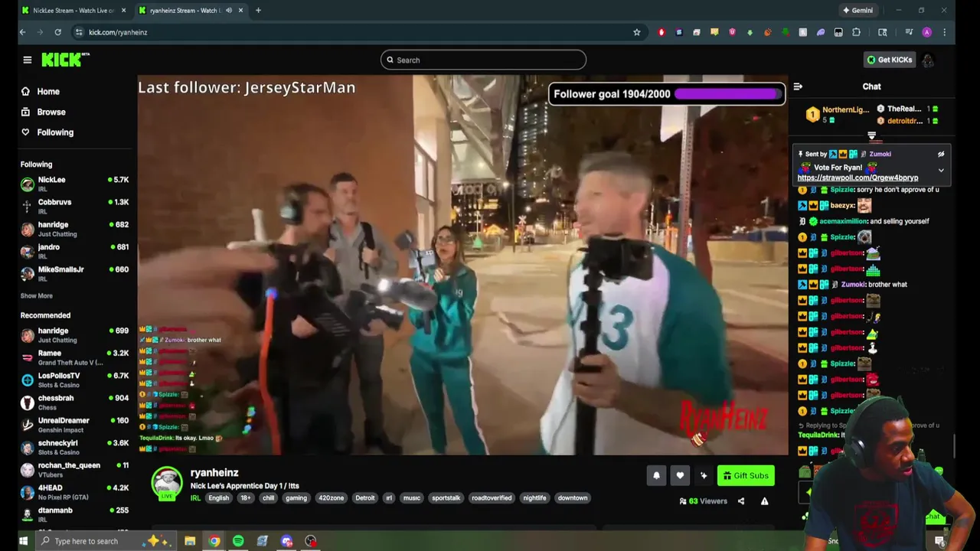980x551 pixels.
Task: Click the ryanheinz streamer avatar
Action: point(166,484)
